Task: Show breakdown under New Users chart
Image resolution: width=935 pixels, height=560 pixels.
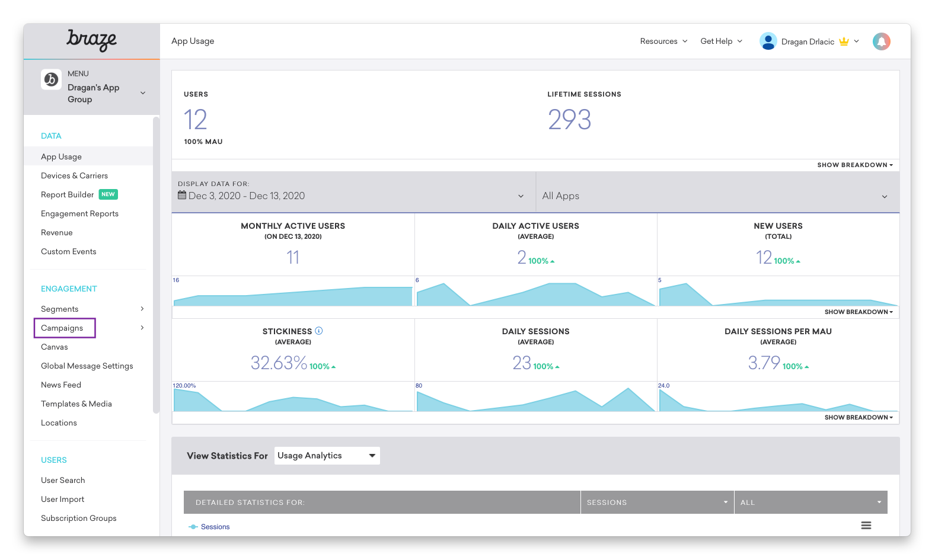Action: (x=858, y=312)
